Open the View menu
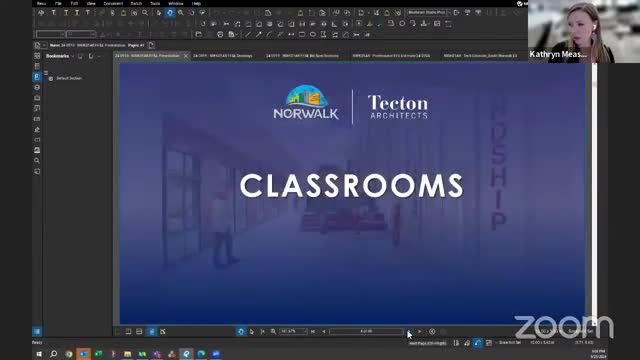The image size is (640, 360). [91, 3]
